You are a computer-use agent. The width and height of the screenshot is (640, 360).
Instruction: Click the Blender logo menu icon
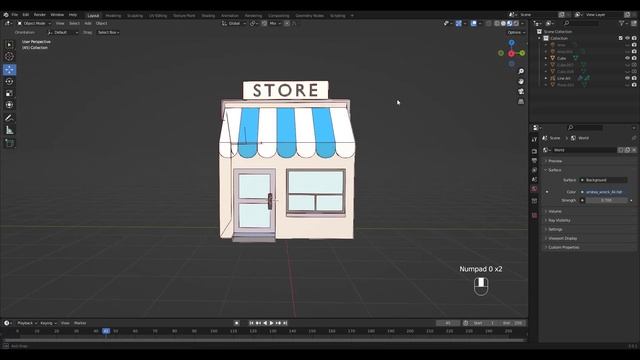tap(6, 15)
